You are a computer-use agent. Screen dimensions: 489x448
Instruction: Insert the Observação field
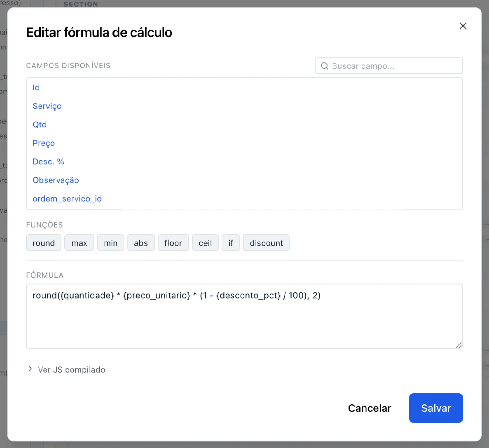(x=56, y=180)
